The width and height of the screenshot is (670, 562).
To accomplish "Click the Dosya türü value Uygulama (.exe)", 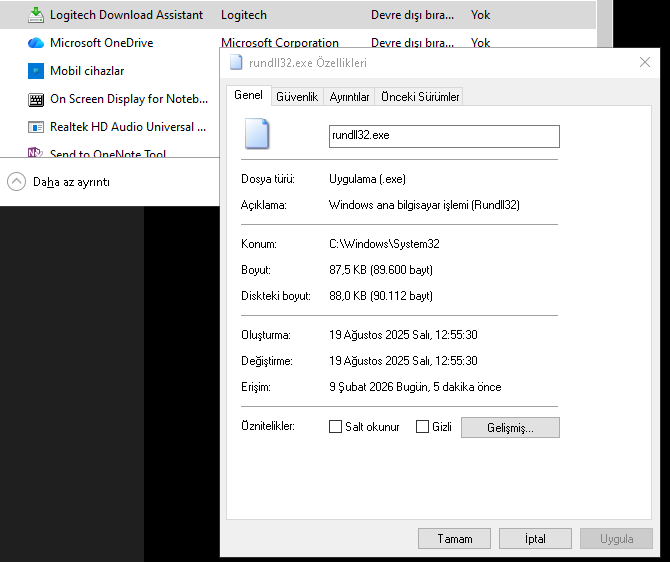I will click(x=367, y=179).
